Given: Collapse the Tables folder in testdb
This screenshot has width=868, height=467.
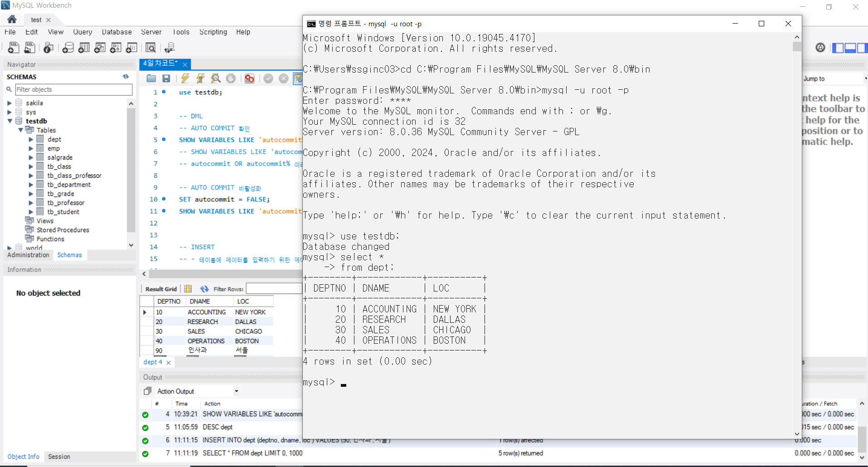Looking at the screenshot, I should 20,130.
